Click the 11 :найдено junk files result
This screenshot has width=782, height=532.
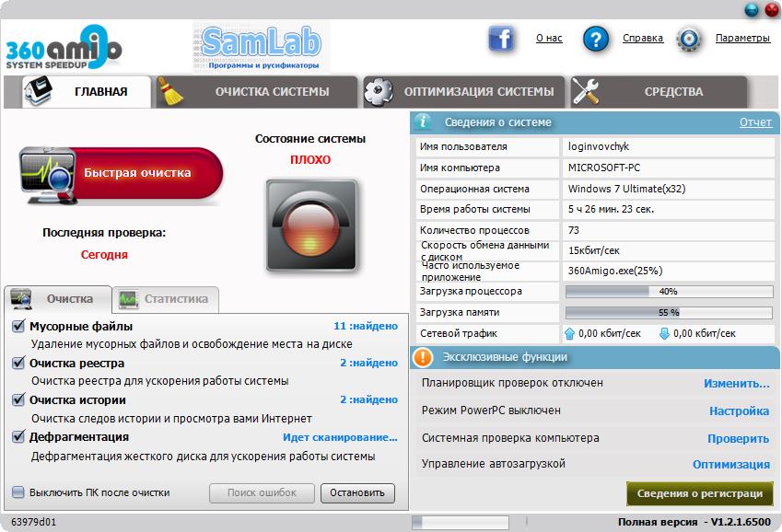pos(366,326)
